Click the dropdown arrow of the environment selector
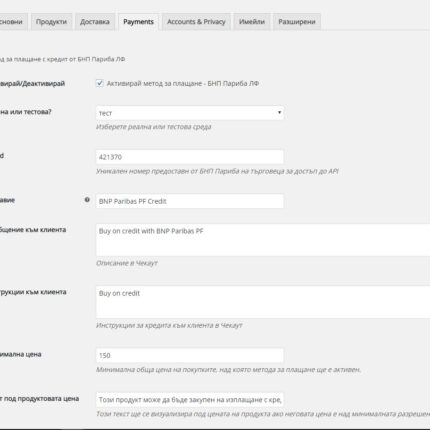This screenshot has width=430, height=430. click(x=279, y=113)
